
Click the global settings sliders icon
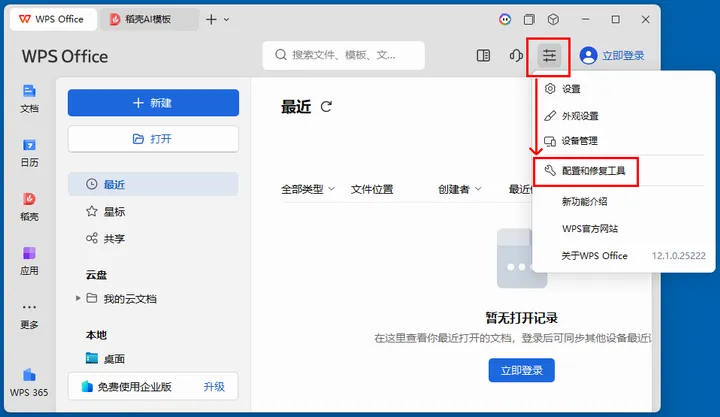coord(549,56)
